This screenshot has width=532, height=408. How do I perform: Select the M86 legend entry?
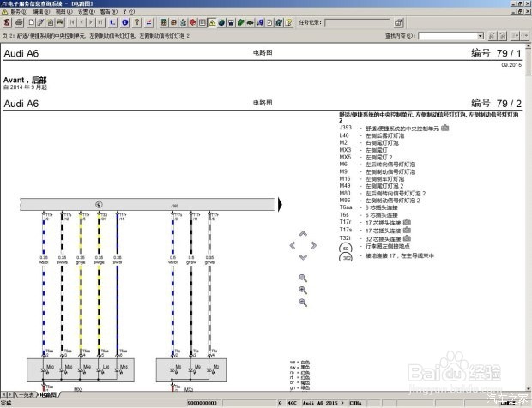point(379,201)
